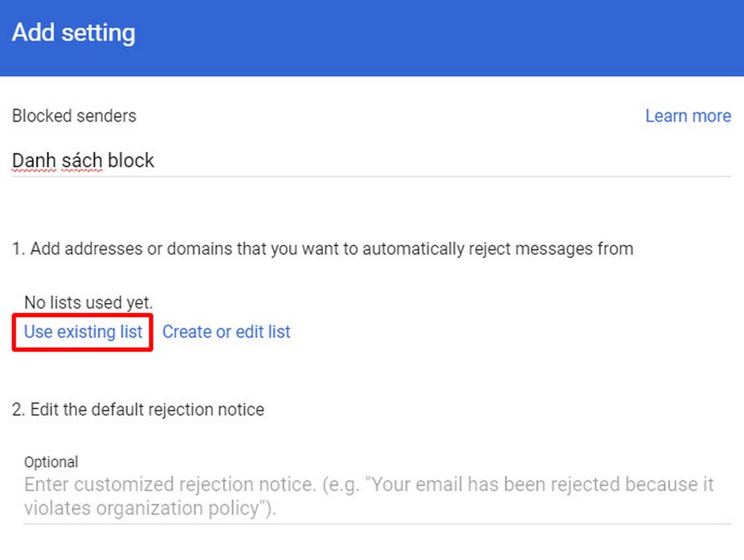Click the underlined word sách
This screenshot has width=744, height=560.
tap(81, 161)
